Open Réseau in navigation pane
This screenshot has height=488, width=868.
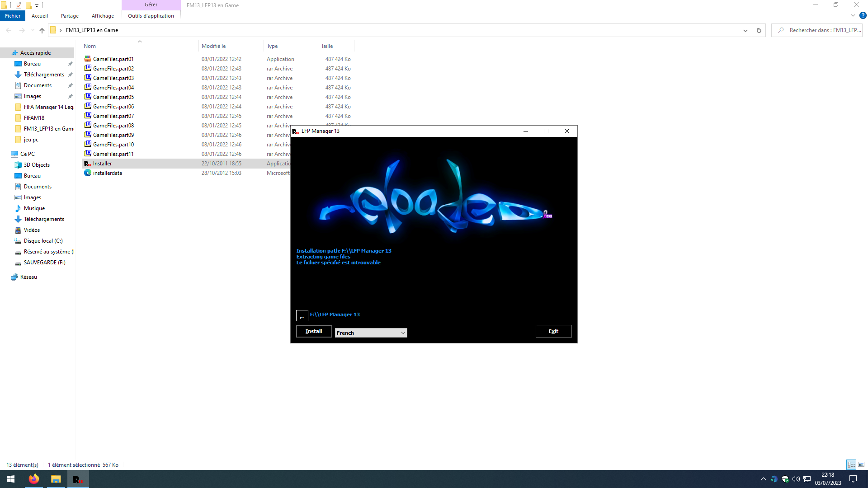pos(28,277)
